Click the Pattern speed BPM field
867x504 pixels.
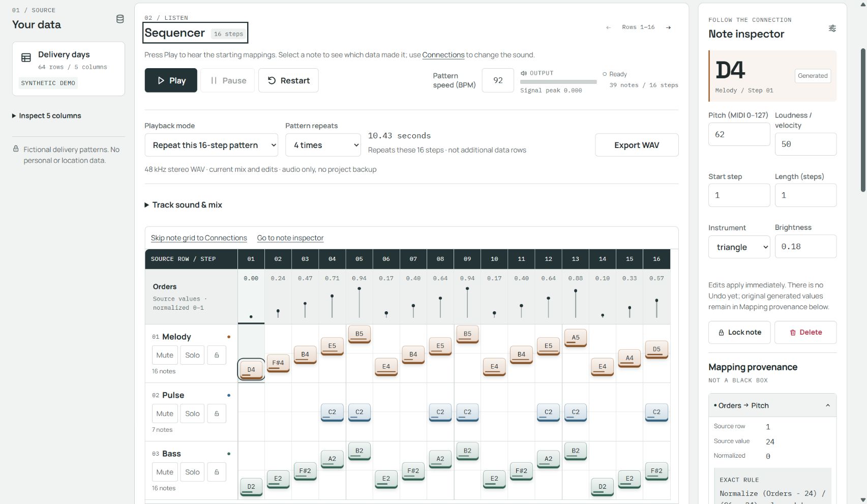click(x=498, y=80)
